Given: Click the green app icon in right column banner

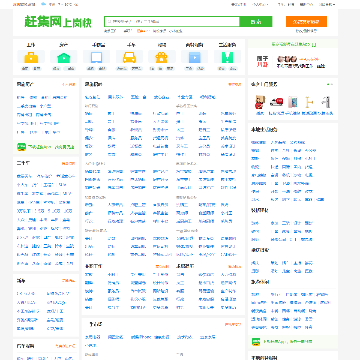Looking at the screenshot, I should click(x=256, y=341).
